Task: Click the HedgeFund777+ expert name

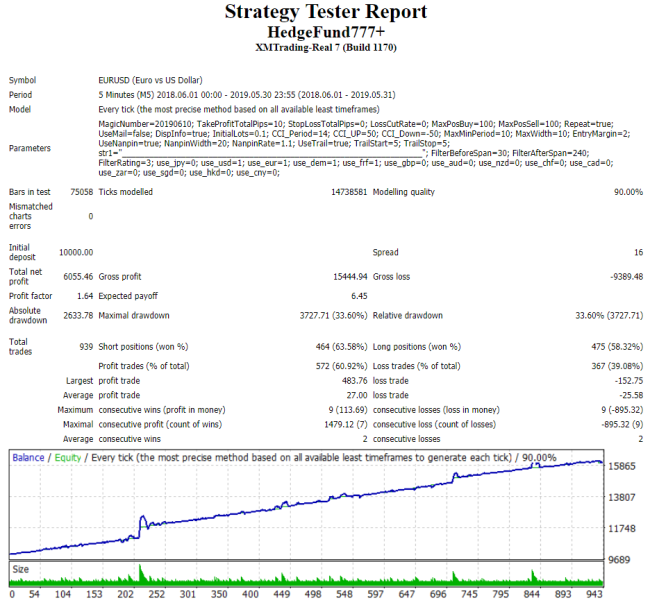Action: [x=326, y=32]
